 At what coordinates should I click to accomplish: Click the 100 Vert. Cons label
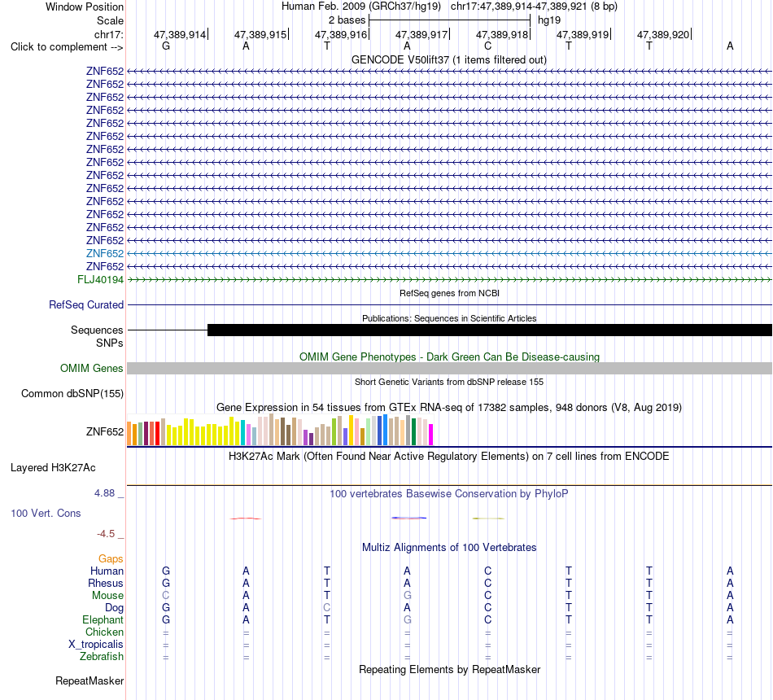[x=46, y=513]
